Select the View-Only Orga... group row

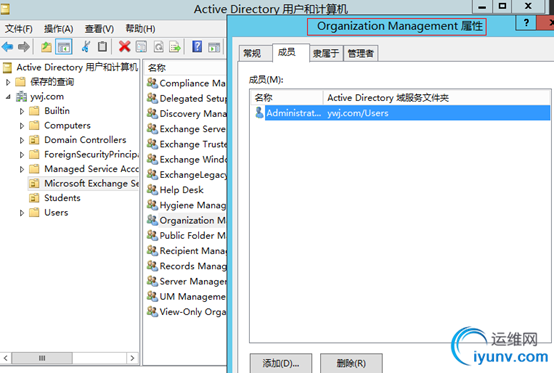[x=186, y=312]
